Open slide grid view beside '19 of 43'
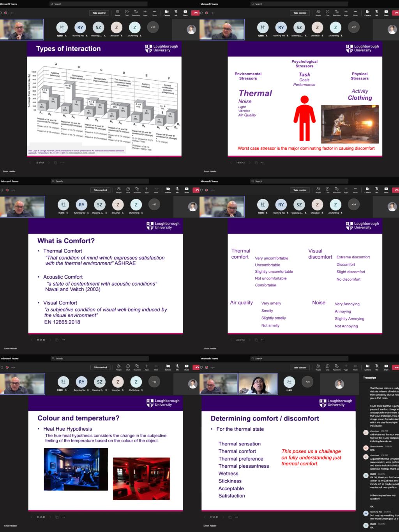This screenshot has height=532, width=399. click(x=57, y=340)
